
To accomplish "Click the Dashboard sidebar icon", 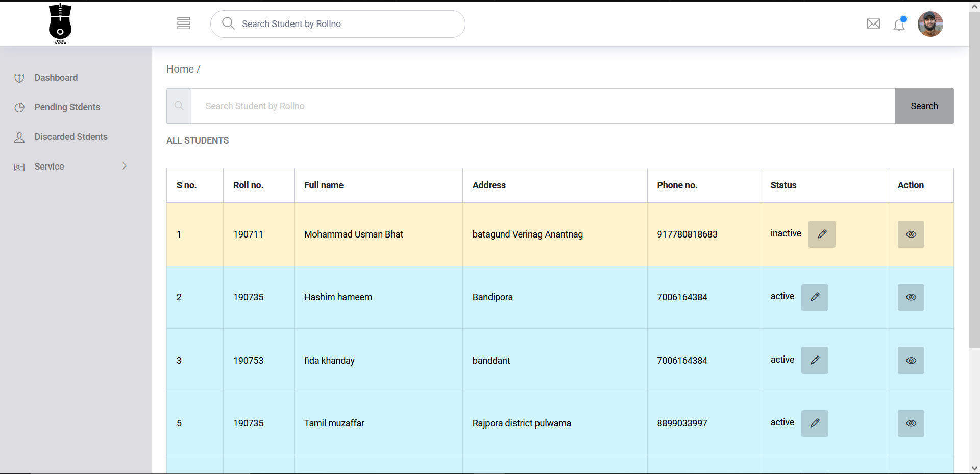I will pos(19,78).
